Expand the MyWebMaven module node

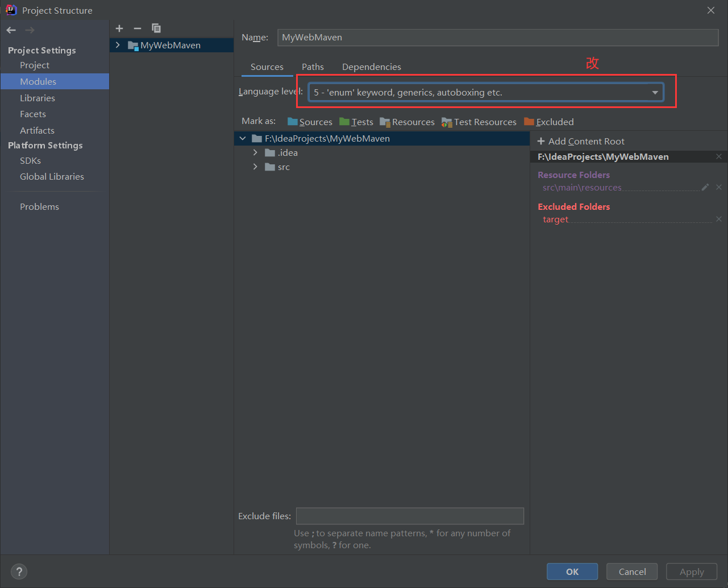tap(118, 45)
